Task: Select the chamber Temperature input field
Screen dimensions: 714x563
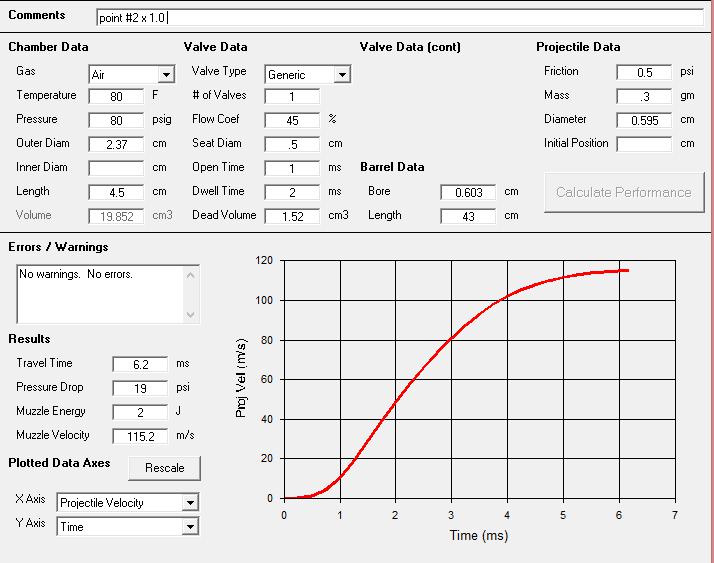Action: coord(116,97)
